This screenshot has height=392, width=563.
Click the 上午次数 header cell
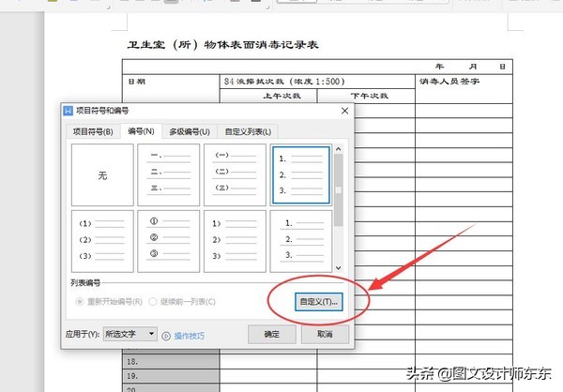click(268, 96)
